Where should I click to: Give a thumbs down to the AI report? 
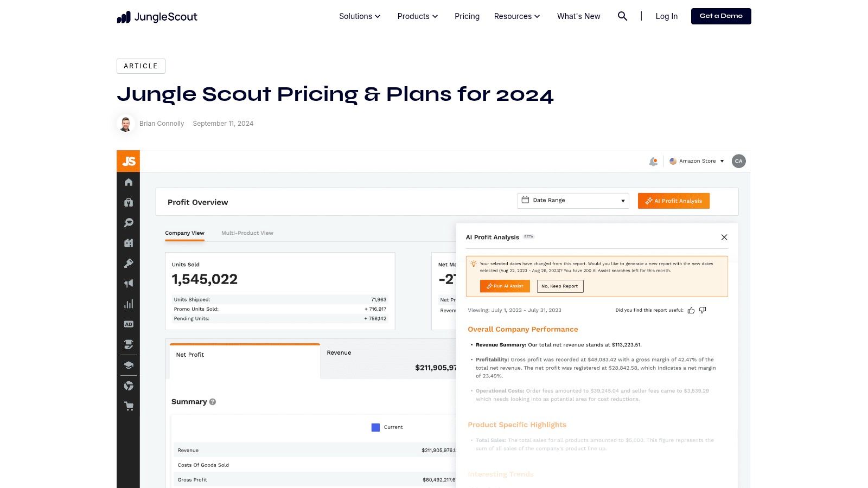702,310
